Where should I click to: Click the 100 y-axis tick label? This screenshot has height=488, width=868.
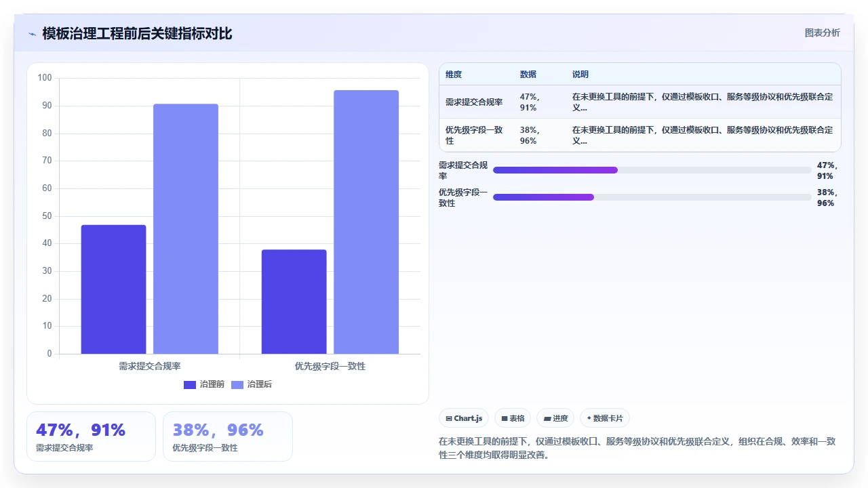[45, 78]
